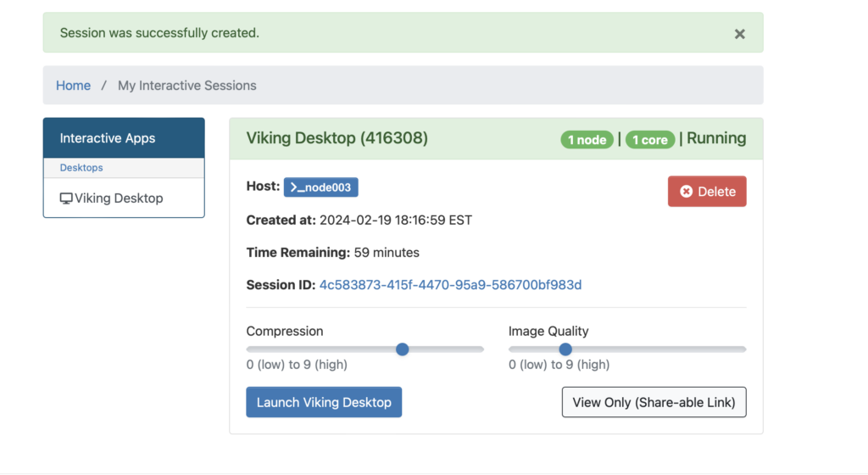Open the Session ID link

pos(450,285)
